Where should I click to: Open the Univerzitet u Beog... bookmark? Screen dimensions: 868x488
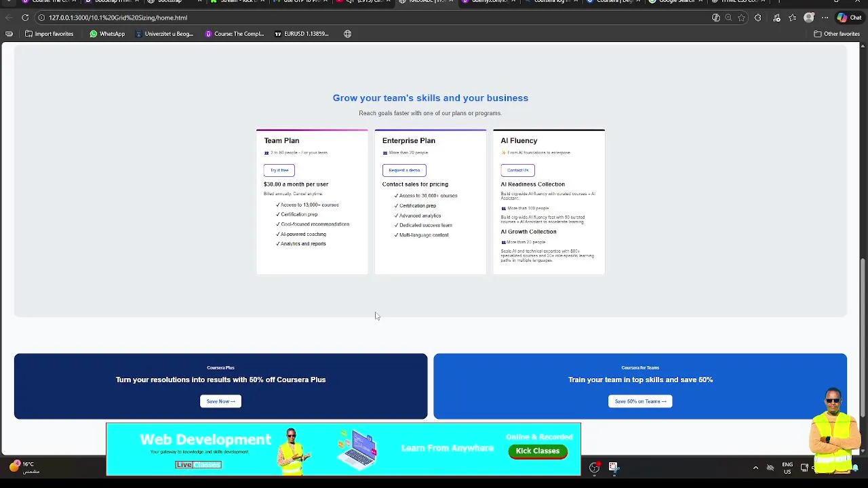(163, 34)
